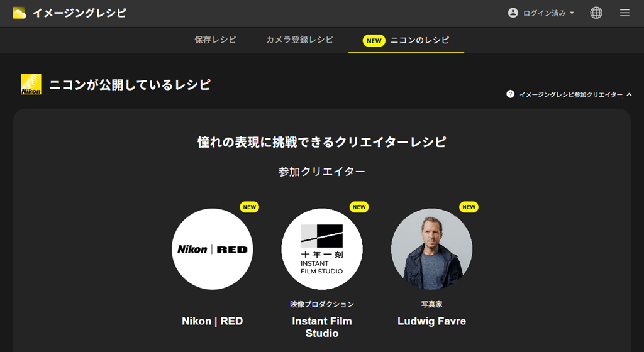The height and width of the screenshot is (352, 644).
Task: Click the Nikon | RED name link
Action: tap(213, 321)
